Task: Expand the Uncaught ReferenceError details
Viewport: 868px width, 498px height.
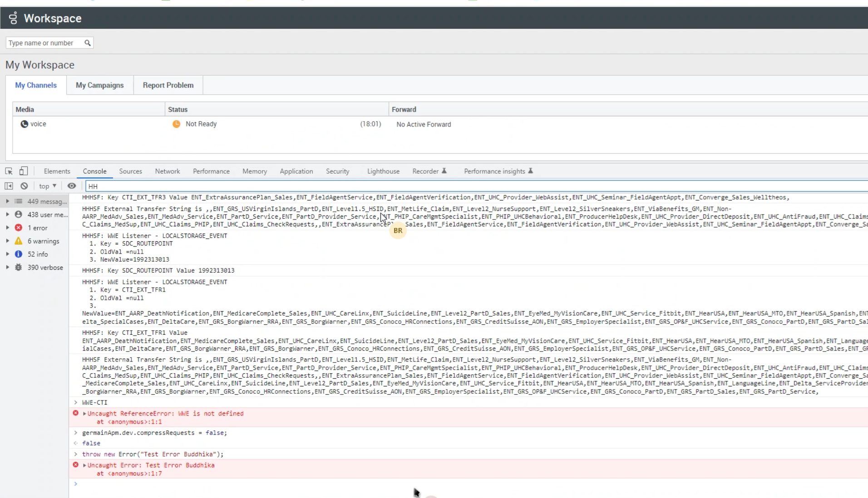Action: [84, 414]
